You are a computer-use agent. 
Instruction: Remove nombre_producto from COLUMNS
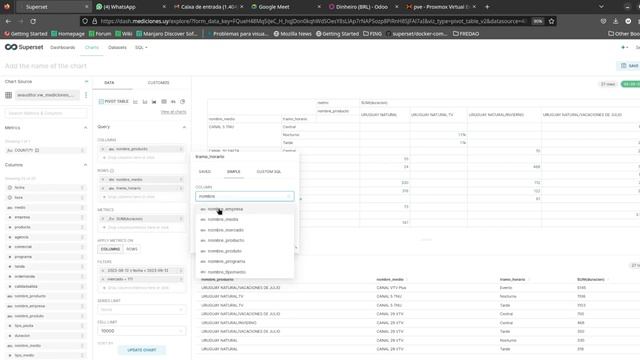click(103, 149)
